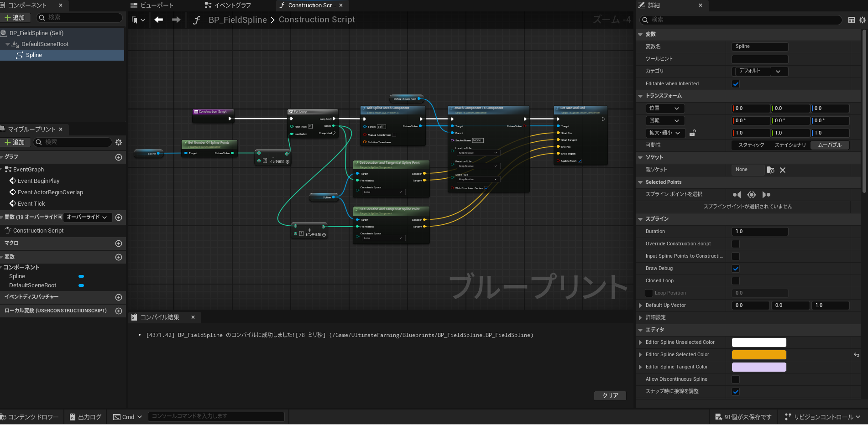Click the console command input field
The width and height of the screenshot is (868, 425).
[x=216, y=416]
